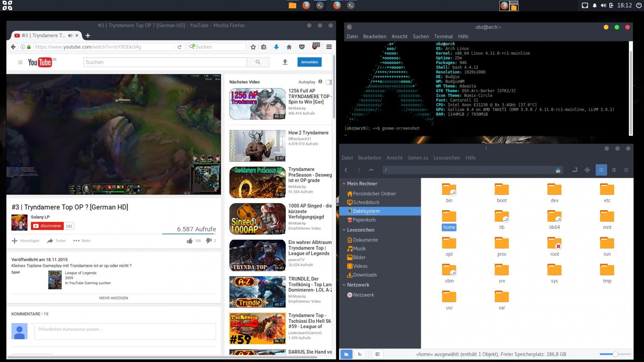Adjust the file manager zoom slider
The width and height of the screenshot is (644, 362).
pos(615,354)
